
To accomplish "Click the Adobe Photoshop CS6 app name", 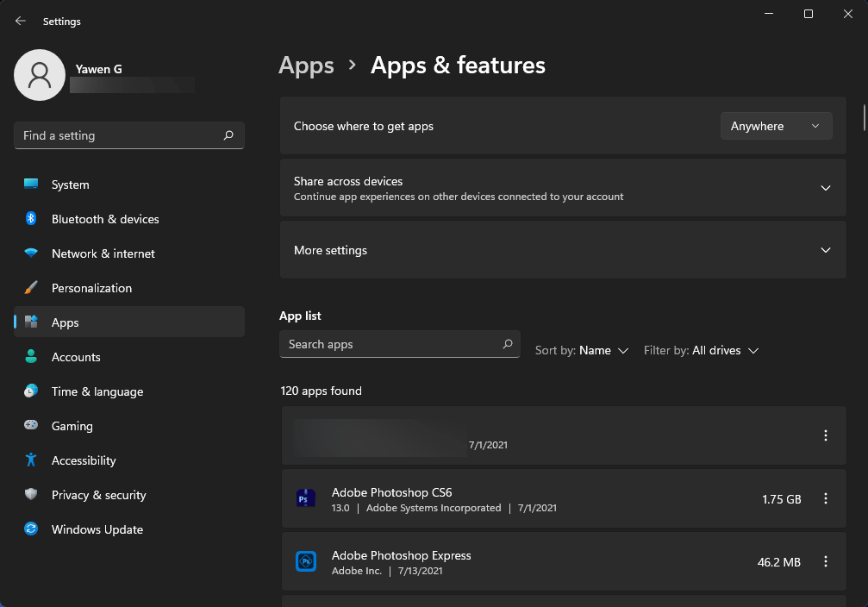I will click(392, 492).
